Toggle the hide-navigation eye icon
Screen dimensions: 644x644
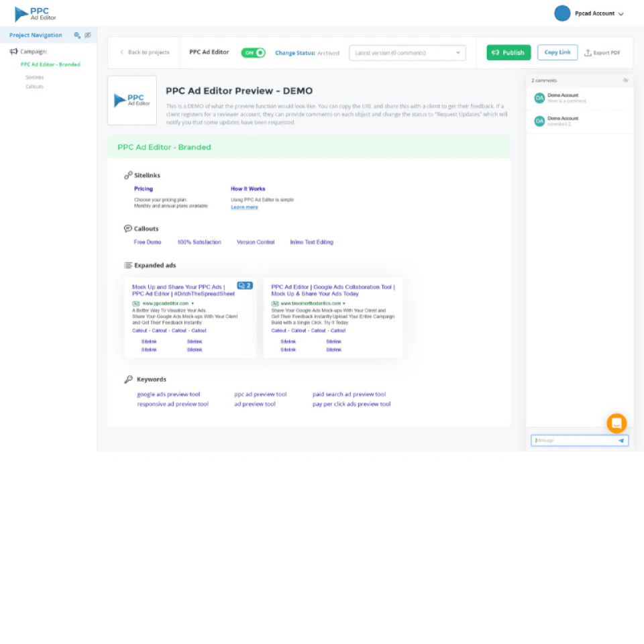(x=87, y=36)
